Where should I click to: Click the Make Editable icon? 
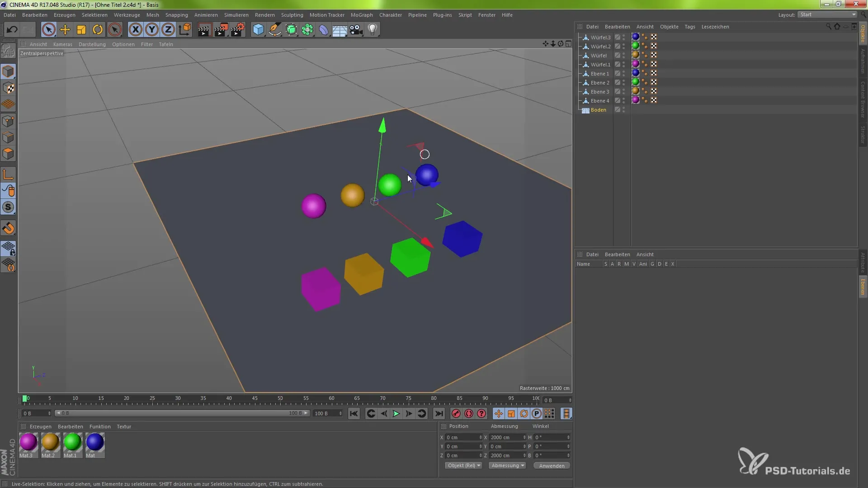coord(8,51)
